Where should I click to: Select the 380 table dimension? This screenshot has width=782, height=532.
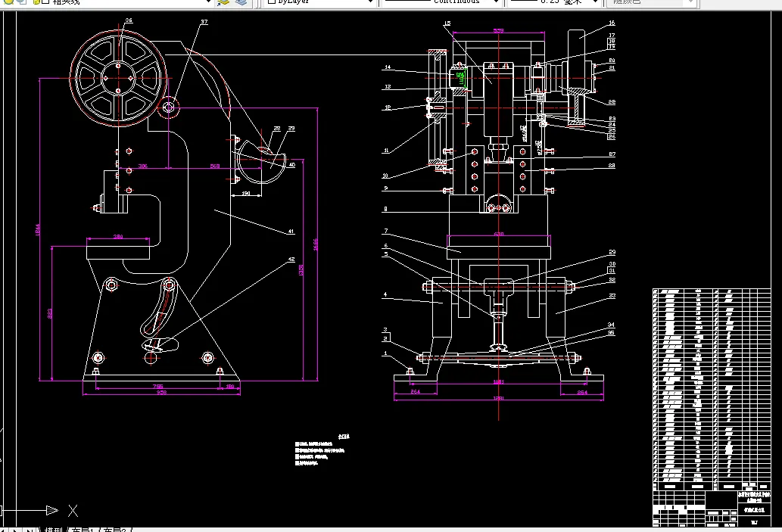point(118,236)
